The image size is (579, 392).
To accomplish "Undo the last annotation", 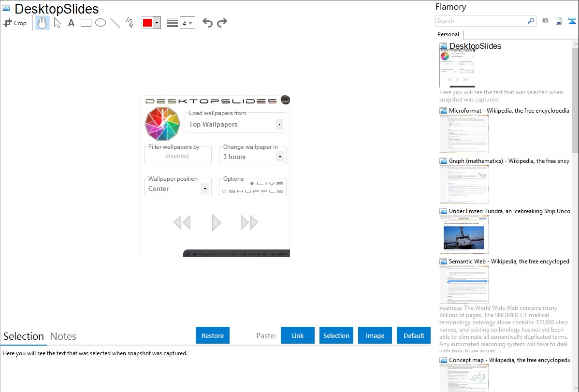I will click(x=207, y=23).
